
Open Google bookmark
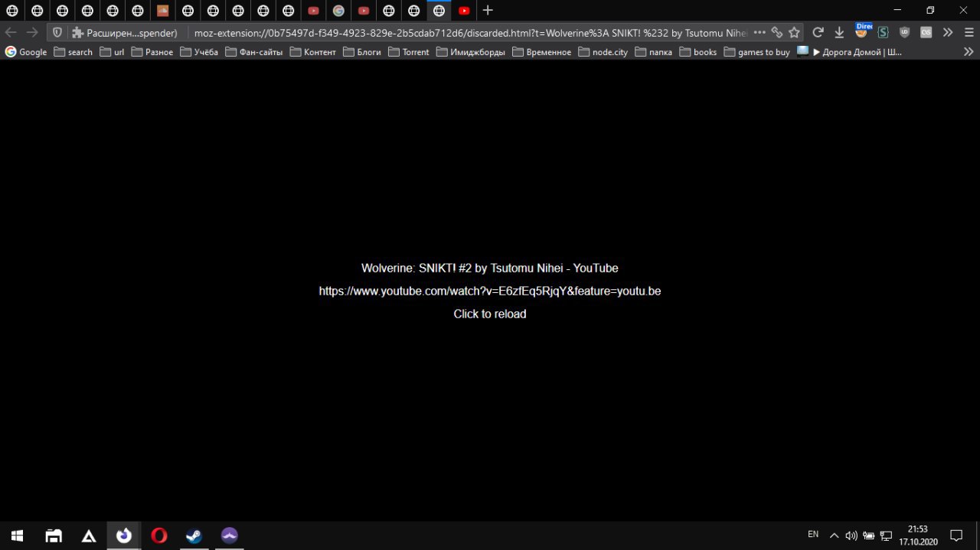26,52
